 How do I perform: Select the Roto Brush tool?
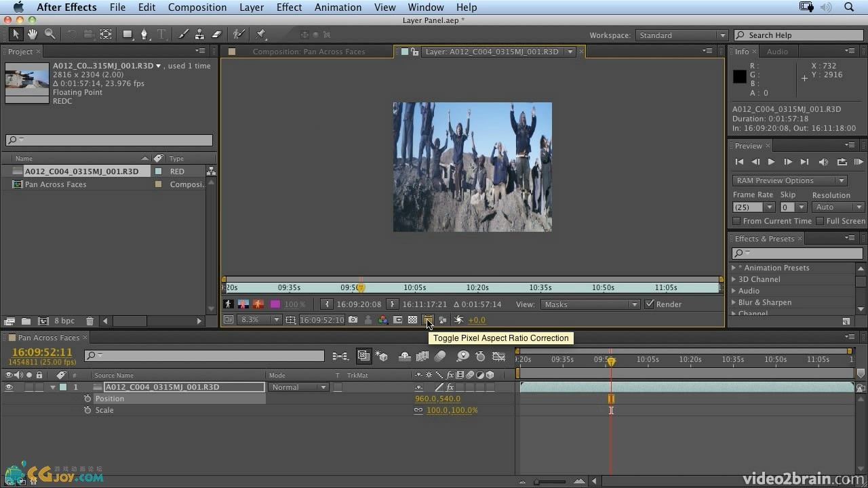[x=238, y=34]
